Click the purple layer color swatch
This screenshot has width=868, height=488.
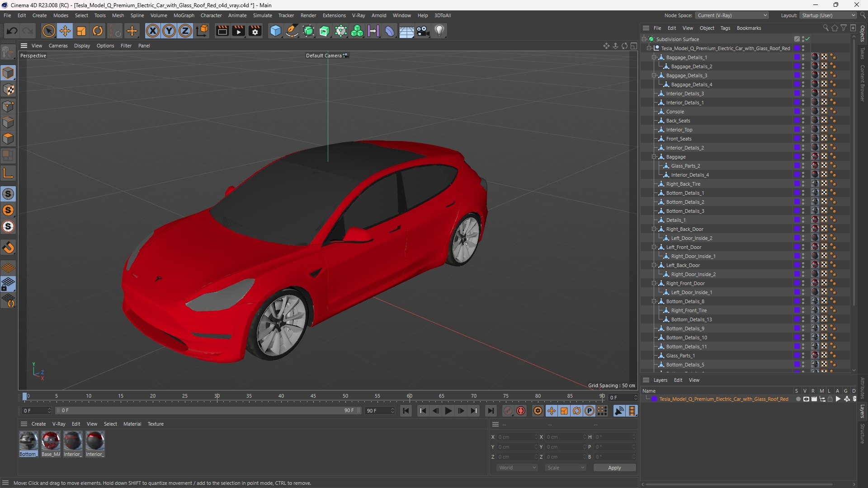point(654,399)
